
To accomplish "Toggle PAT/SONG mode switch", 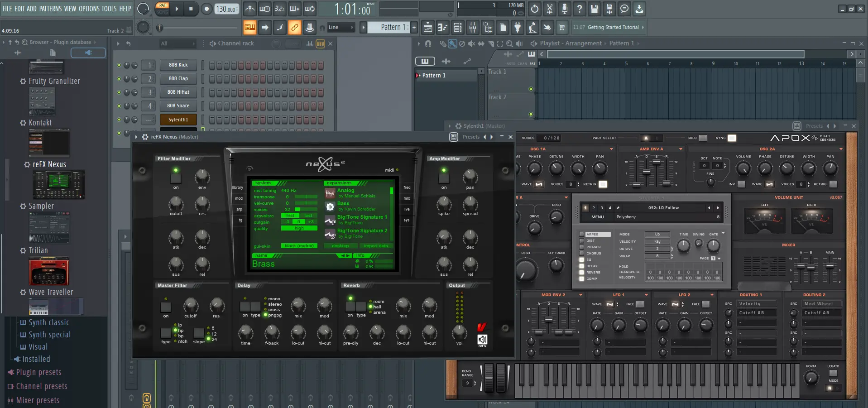I will (162, 9).
